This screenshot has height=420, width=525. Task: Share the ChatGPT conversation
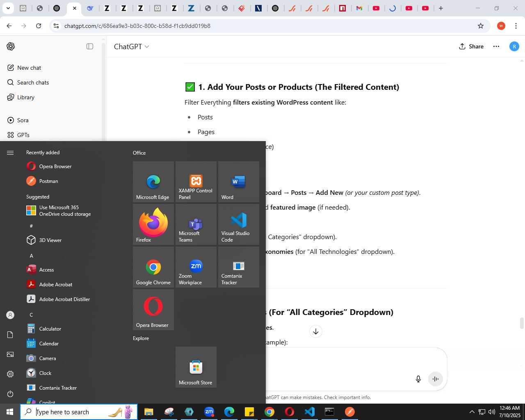[471, 46]
